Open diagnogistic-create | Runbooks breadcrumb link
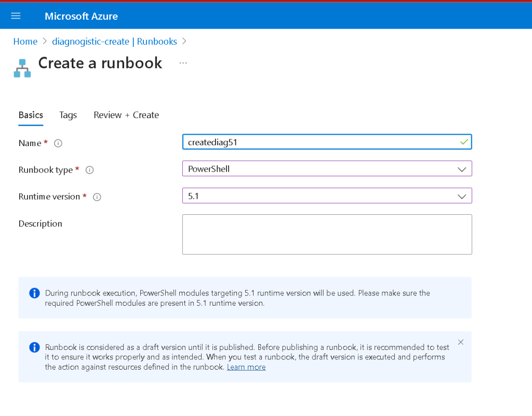Screen dimensions: 532x416 pos(114,42)
